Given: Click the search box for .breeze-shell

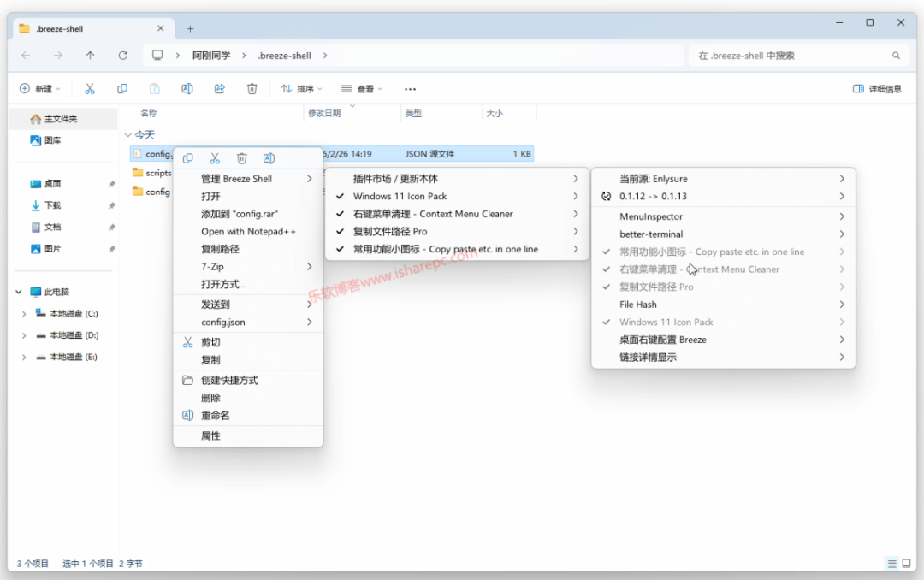Looking at the screenshot, I should coord(797,56).
